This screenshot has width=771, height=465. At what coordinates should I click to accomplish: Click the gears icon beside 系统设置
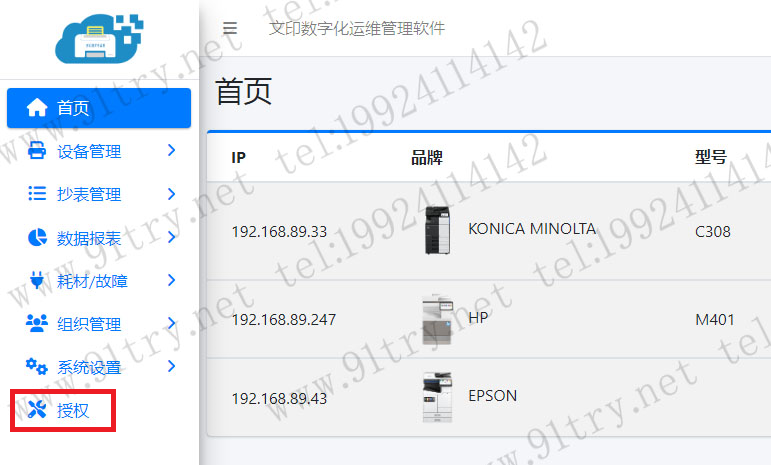coord(37,366)
